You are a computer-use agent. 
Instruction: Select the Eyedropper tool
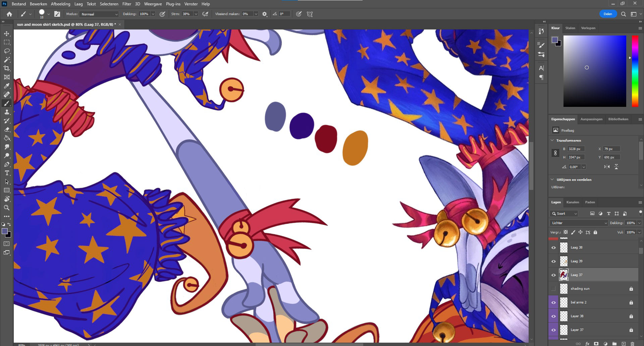coord(7,86)
